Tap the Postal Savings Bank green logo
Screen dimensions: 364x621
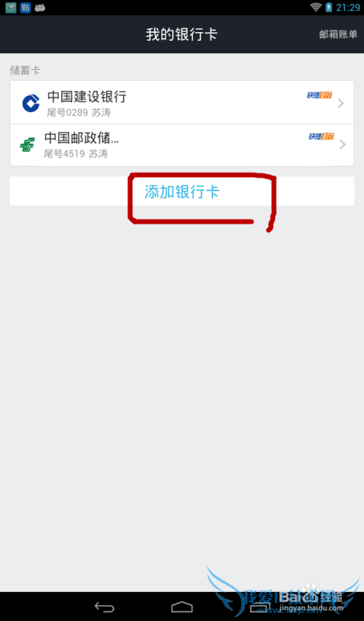tap(28, 145)
